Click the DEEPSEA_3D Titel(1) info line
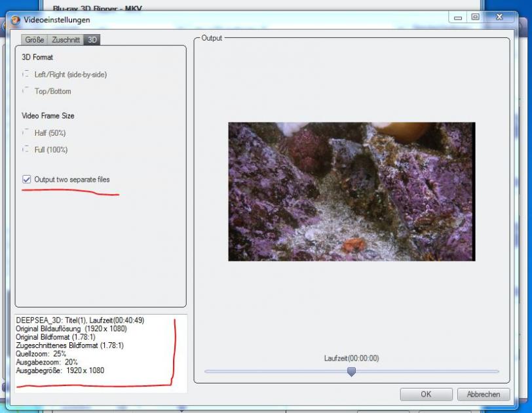Image resolution: width=532 pixels, height=413 pixels. (x=80, y=321)
